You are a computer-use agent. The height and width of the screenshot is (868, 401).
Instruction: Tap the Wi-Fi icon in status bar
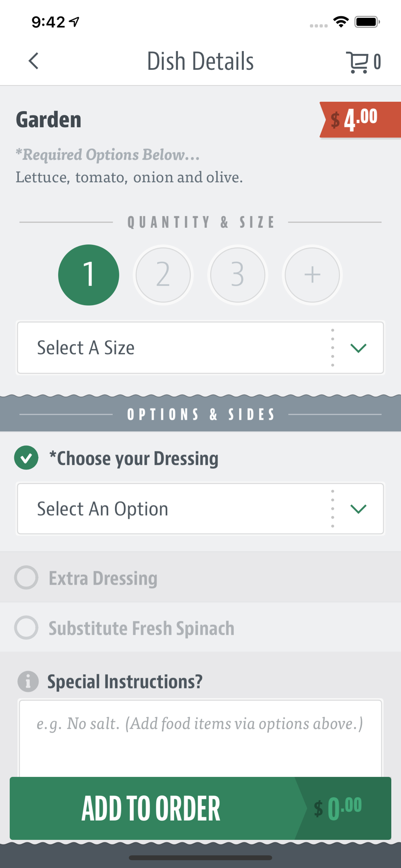click(341, 22)
